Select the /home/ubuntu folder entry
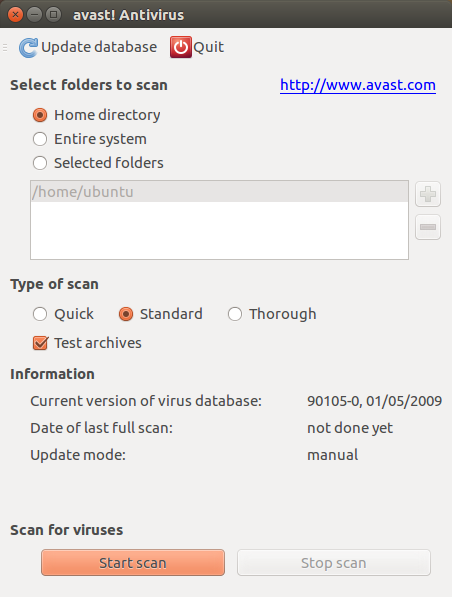Screen dimensions: 452x597 [x=219, y=192]
